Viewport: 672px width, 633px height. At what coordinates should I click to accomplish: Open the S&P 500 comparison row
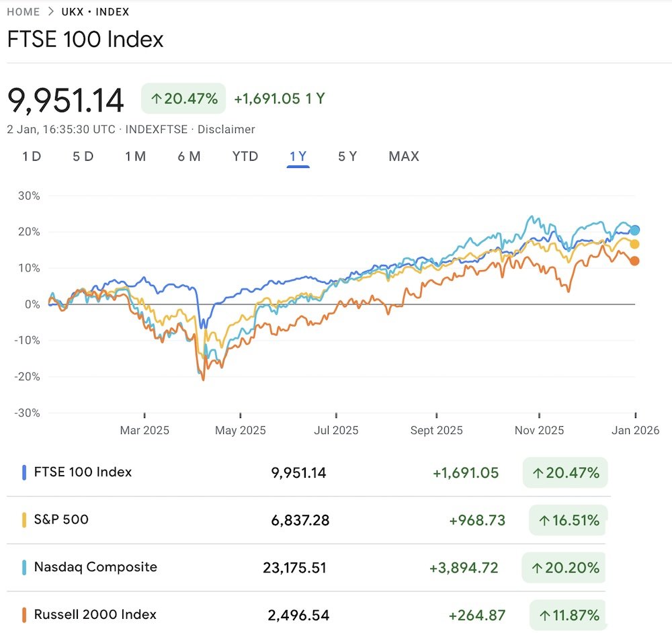point(61,519)
